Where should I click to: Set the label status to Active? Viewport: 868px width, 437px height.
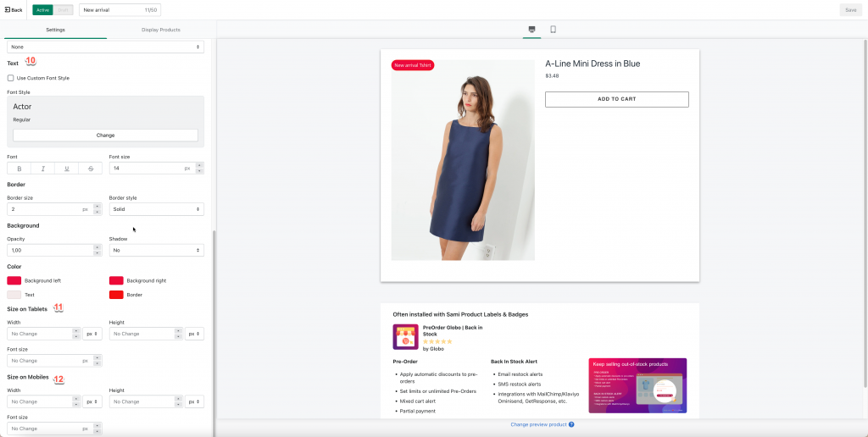42,10
